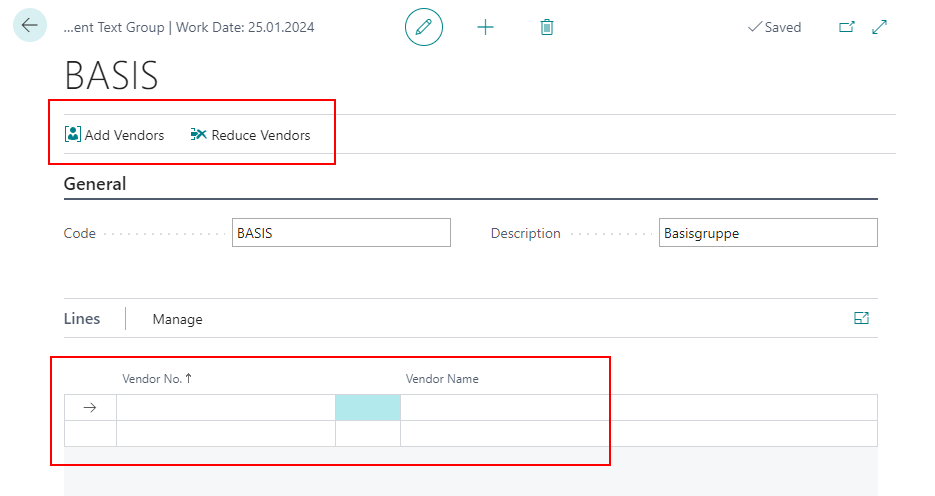Click the Reduce Vendors action

(250, 135)
